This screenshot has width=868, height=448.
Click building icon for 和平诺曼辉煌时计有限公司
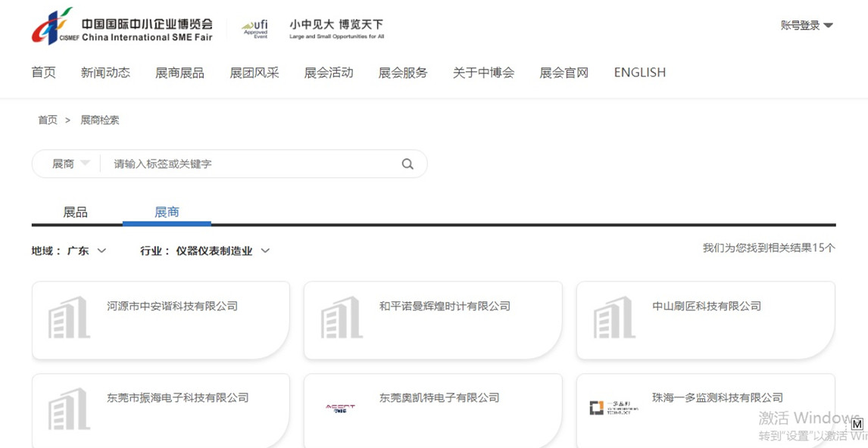342,318
